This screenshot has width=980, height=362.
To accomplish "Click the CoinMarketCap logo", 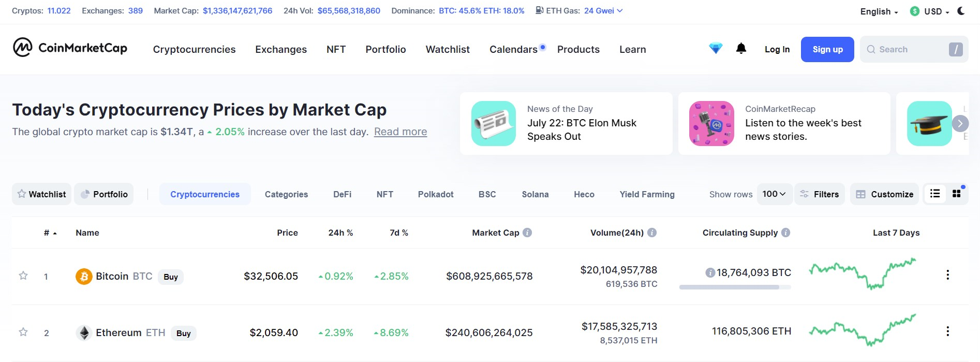I will coord(70,48).
